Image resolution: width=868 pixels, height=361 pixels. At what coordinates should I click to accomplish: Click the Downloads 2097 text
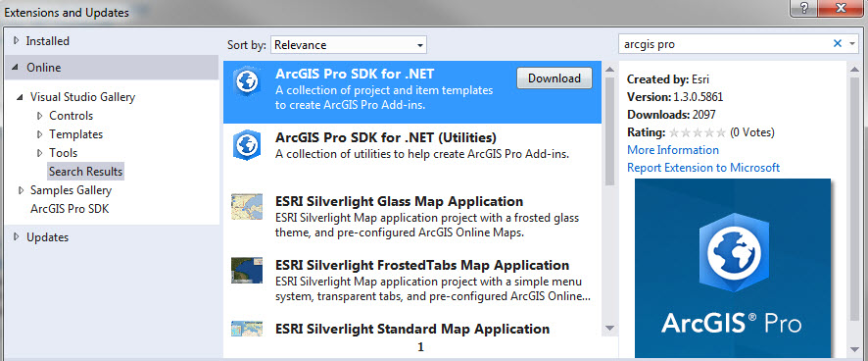(671, 115)
